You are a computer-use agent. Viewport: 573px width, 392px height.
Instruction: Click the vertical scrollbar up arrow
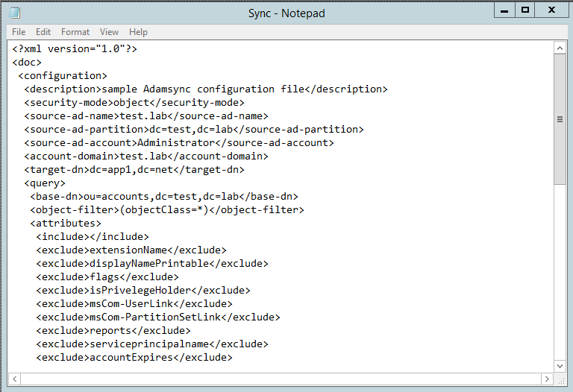click(560, 48)
